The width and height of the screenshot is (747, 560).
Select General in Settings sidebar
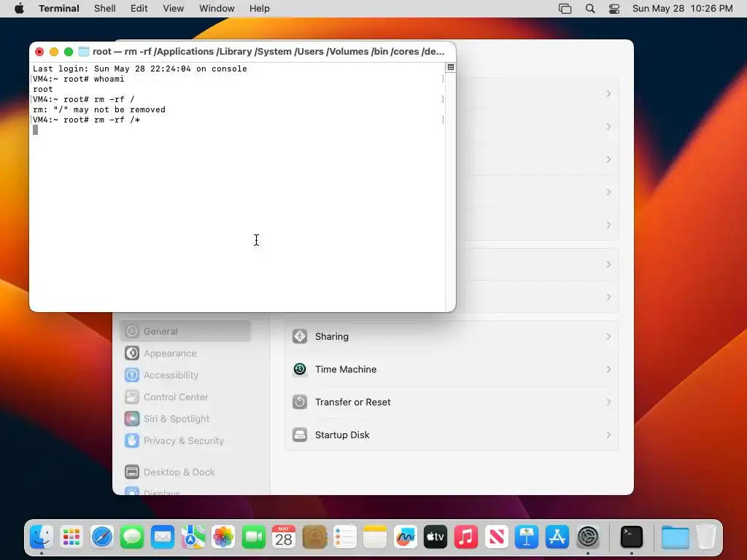click(185, 332)
